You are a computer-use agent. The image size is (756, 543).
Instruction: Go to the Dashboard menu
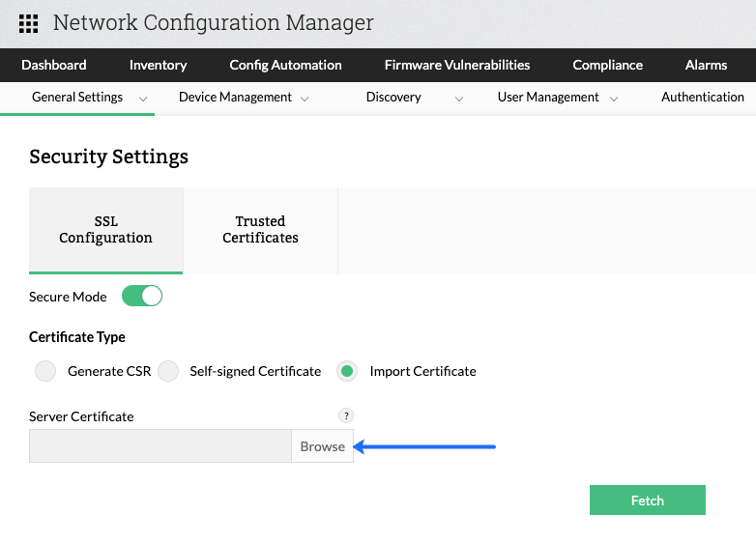(54, 65)
